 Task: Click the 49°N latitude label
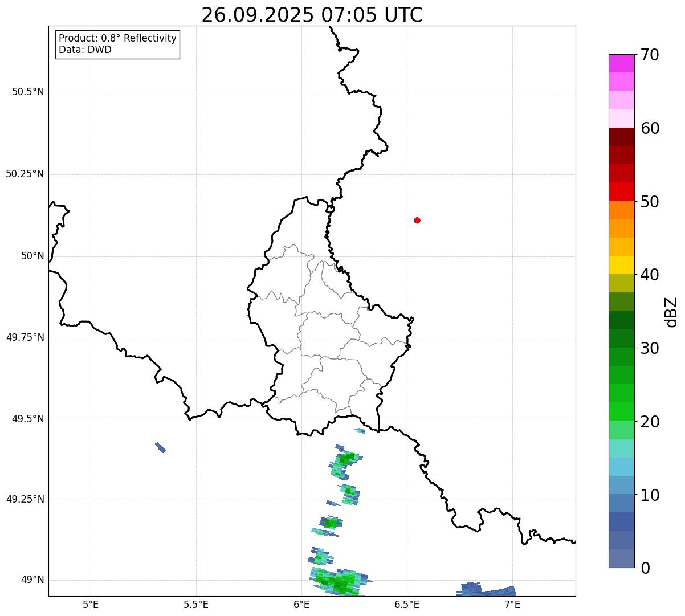[x=32, y=580]
